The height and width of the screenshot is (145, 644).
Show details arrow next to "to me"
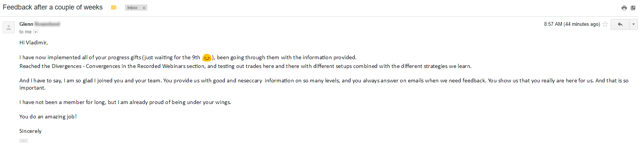pyautogui.click(x=36, y=32)
